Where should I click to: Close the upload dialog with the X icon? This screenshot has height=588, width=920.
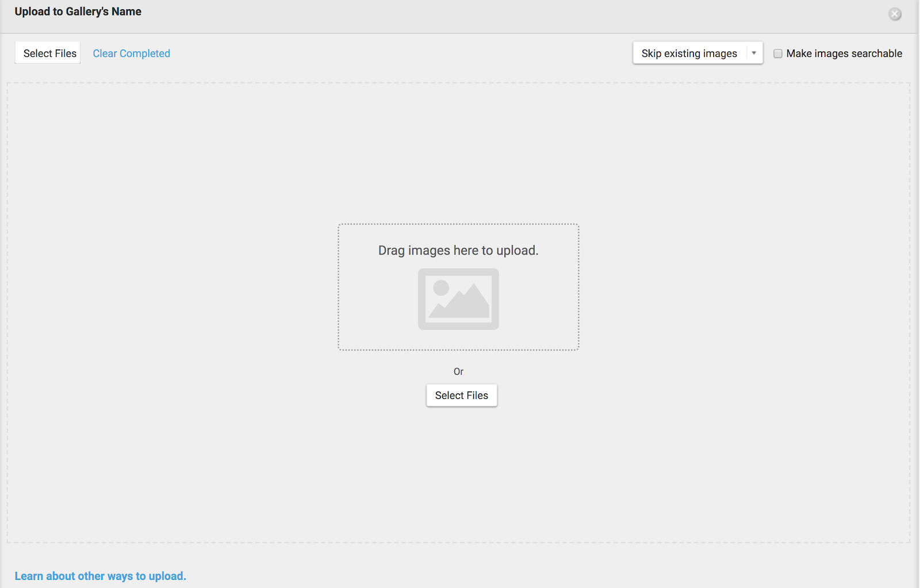pyautogui.click(x=895, y=14)
